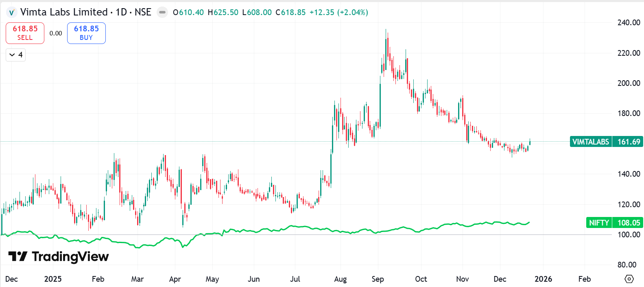Click the TradingView logo link

coord(59,256)
